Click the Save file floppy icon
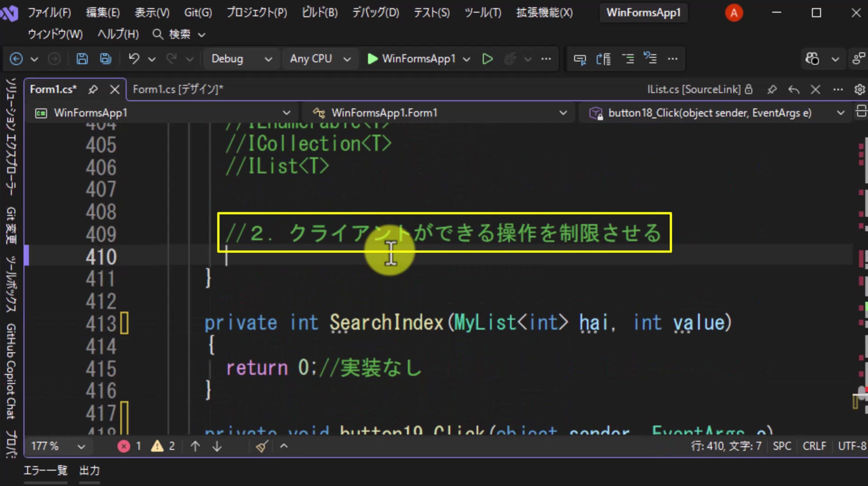Screen dimensions: 868x486 pos(82,59)
